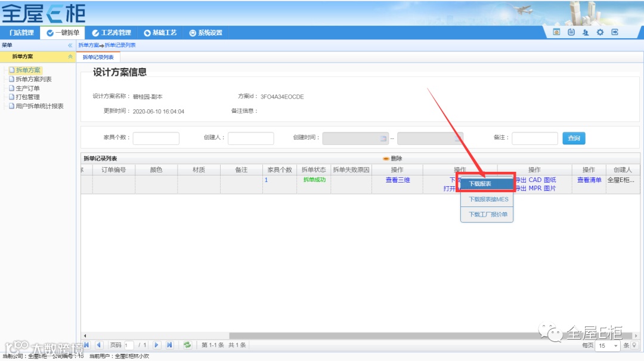This screenshot has height=361, width=644.
Task: Open the 工艺库管理 menu
Action: click(x=112, y=32)
